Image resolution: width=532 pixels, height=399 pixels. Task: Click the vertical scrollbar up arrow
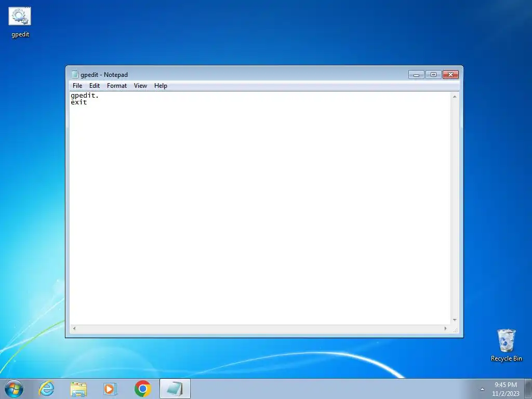(x=455, y=97)
